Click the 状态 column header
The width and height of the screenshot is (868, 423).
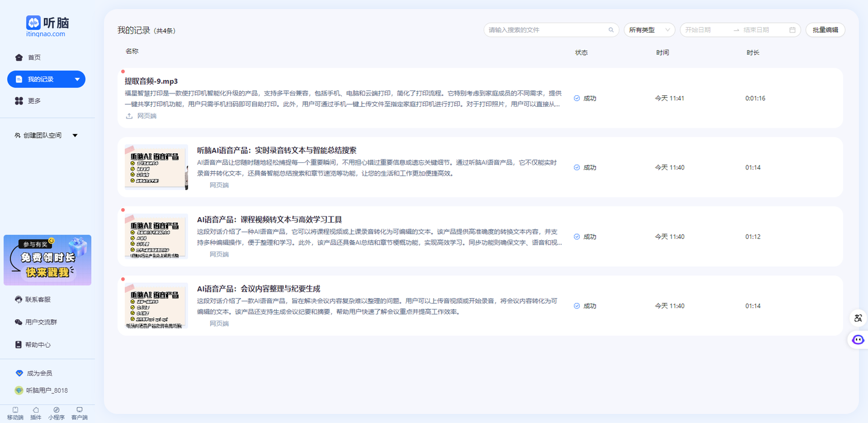coord(581,52)
